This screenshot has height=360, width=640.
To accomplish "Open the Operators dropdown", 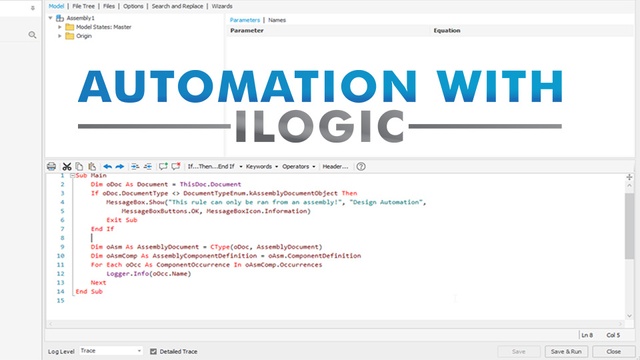I will 298,167.
